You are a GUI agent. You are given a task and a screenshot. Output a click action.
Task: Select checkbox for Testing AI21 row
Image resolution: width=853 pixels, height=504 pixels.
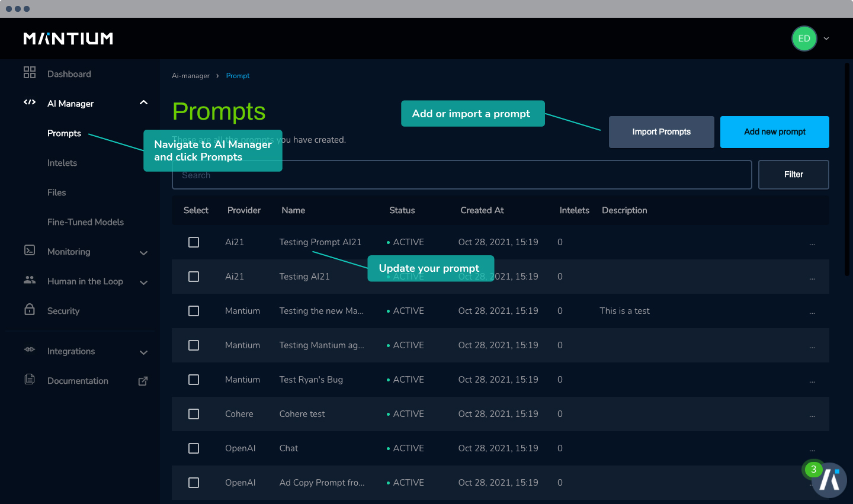click(194, 277)
